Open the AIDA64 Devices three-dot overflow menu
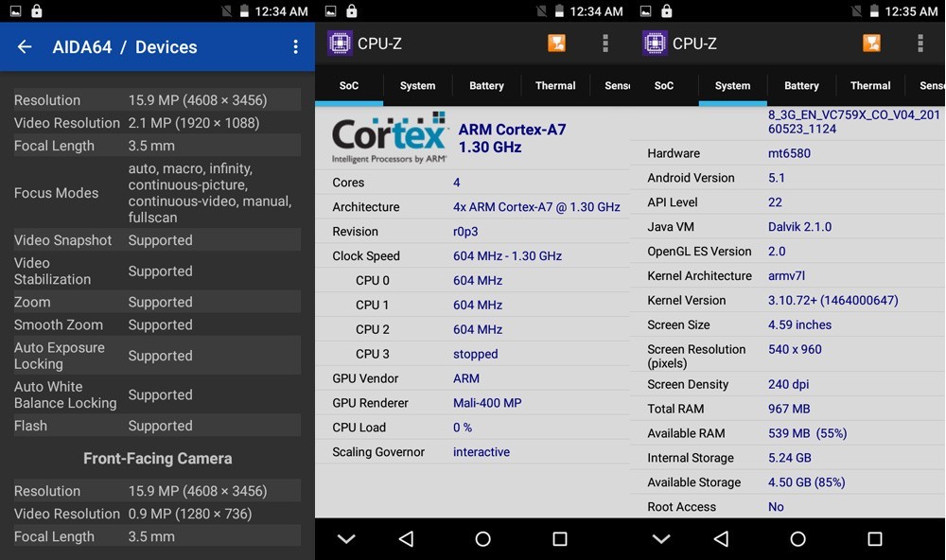The width and height of the screenshot is (946, 560). click(x=295, y=47)
